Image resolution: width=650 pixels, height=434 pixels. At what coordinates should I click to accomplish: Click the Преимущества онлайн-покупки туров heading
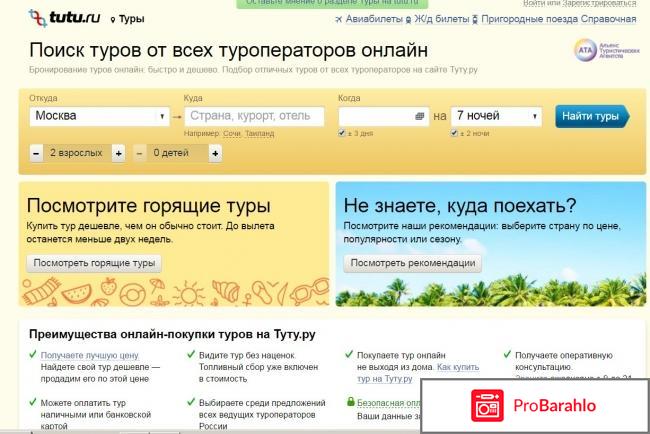coord(172,334)
